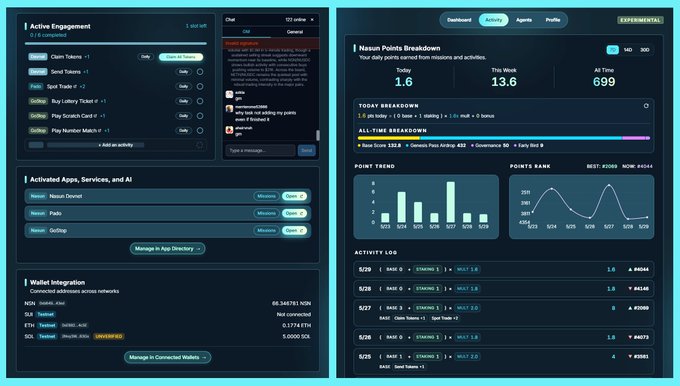680x386 pixels.
Task: Send the chat message with the Send button
Action: pyautogui.click(x=307, y=150)
